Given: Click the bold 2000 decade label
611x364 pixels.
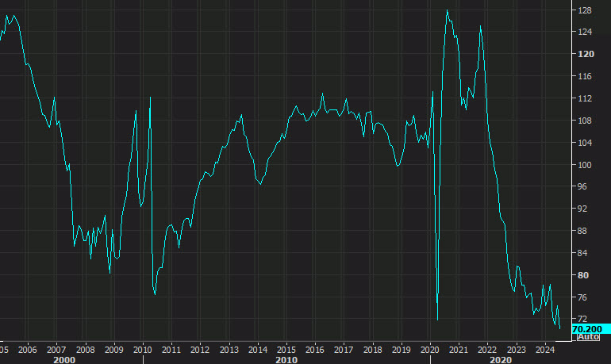Looking at the screenshot, I should click(x=64, y=360).
